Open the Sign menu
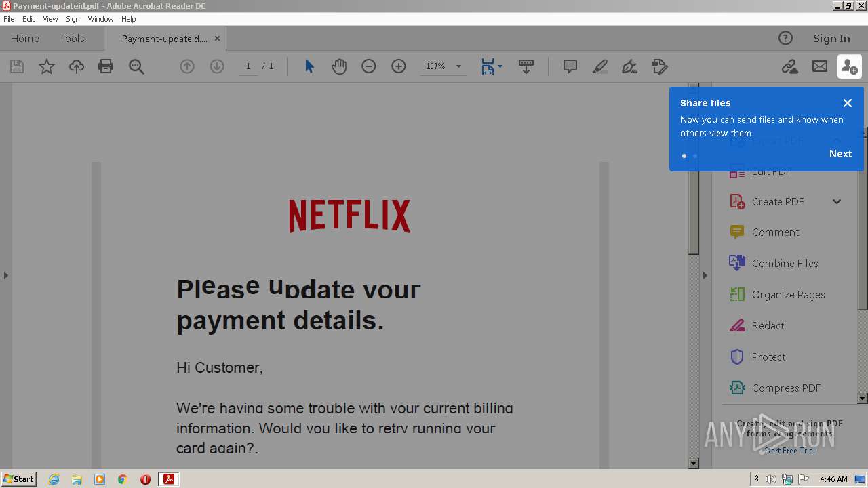The image size is (868, 488). tap(73, 19)
